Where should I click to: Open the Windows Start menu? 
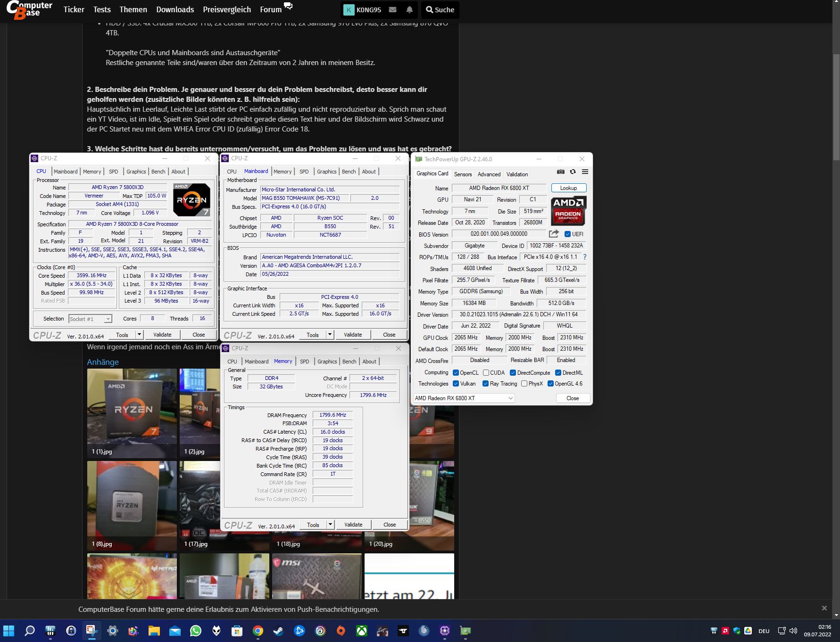pyautogui.click(x=9, y=631)
